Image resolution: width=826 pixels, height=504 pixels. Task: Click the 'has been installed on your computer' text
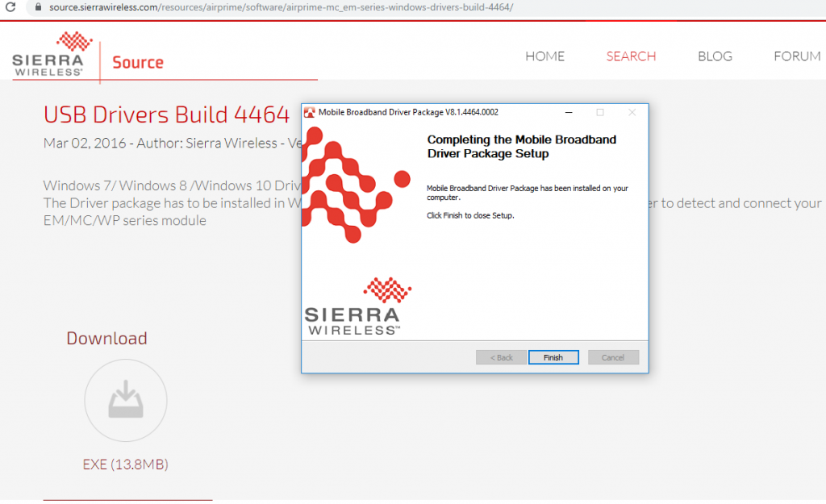tap(527, 193)
